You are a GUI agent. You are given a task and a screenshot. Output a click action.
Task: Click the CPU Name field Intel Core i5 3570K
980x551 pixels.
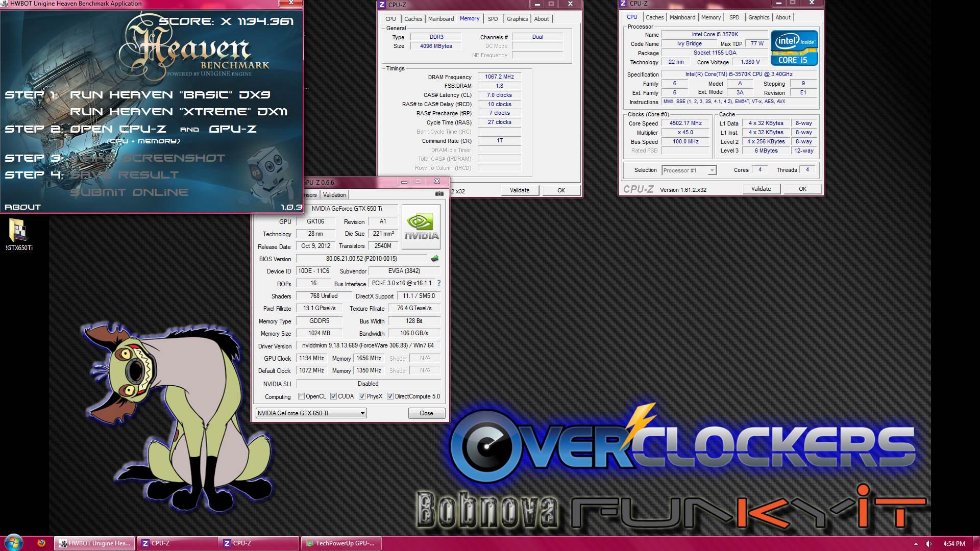pyautogui.click(x=715, y=35)
